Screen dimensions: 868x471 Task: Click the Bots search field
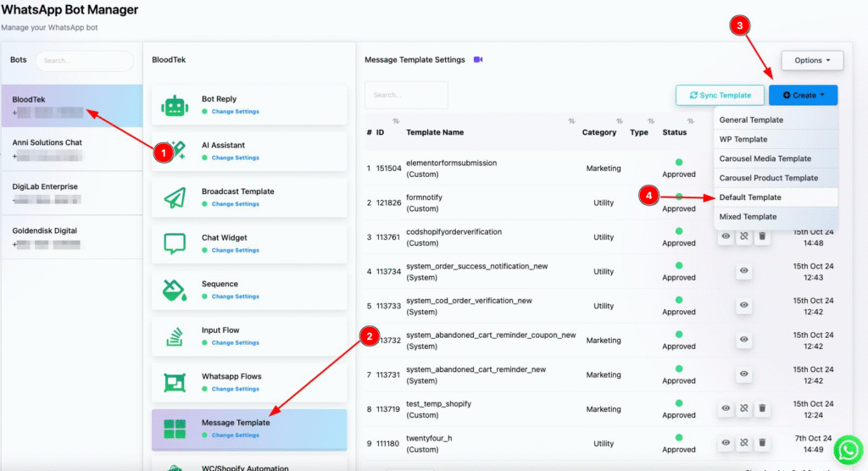coord(85,60)
